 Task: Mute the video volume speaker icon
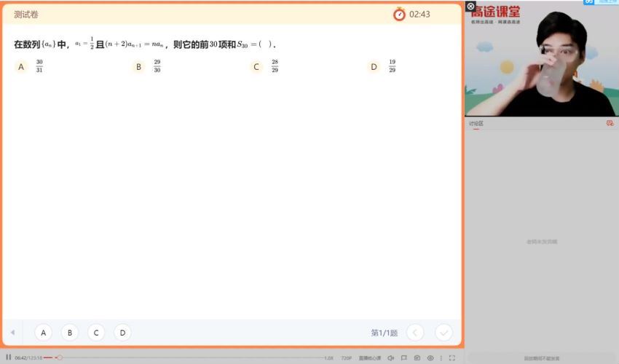391,358
